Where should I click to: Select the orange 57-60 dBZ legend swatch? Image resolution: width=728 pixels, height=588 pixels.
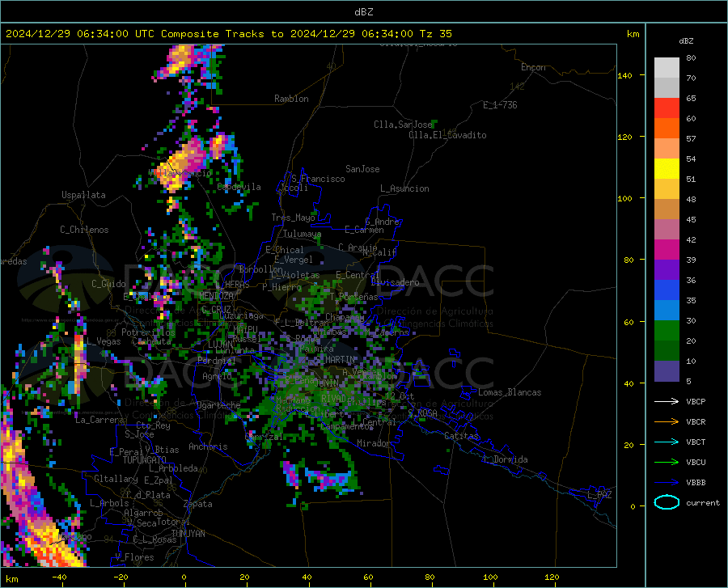point(667,129)
